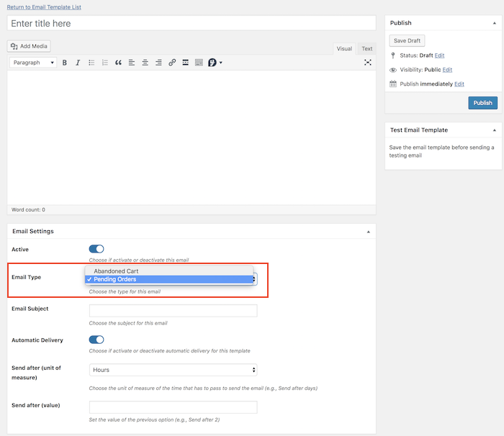Toggle bold formatting in the editor toolbar
This screenshot has height=436, width=504.
[x=65, y=63]
